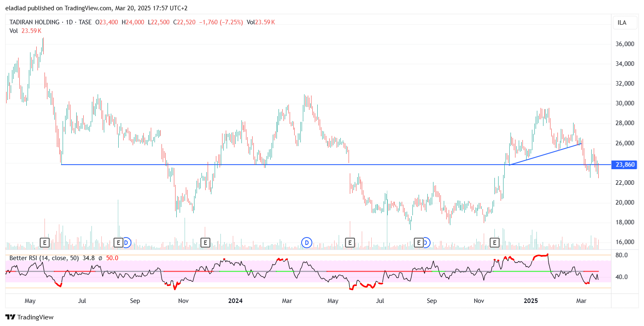Click the 32,000 price axis label
The height and width of the screenshot is (326, 644).
[625, 84]
